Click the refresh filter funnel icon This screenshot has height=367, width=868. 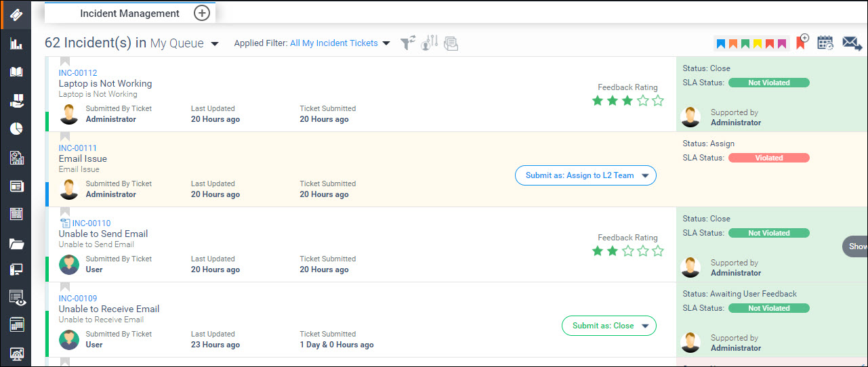(x=407, y=43)
